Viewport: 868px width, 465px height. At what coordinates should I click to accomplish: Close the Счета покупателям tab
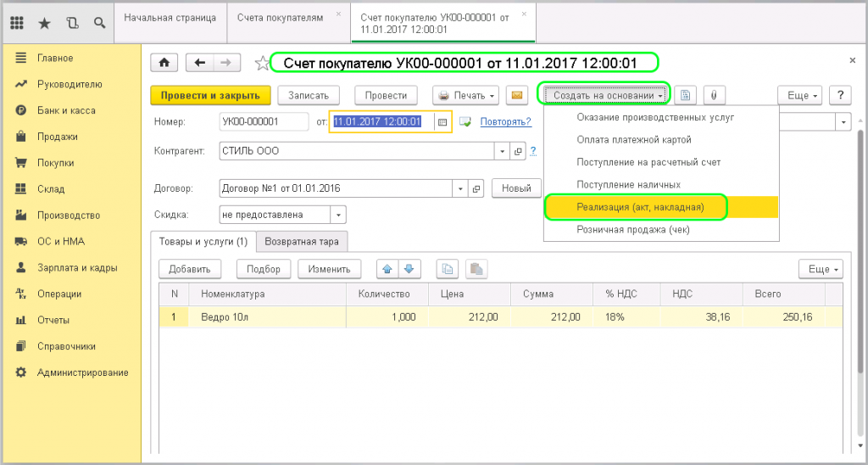[339, 14]
